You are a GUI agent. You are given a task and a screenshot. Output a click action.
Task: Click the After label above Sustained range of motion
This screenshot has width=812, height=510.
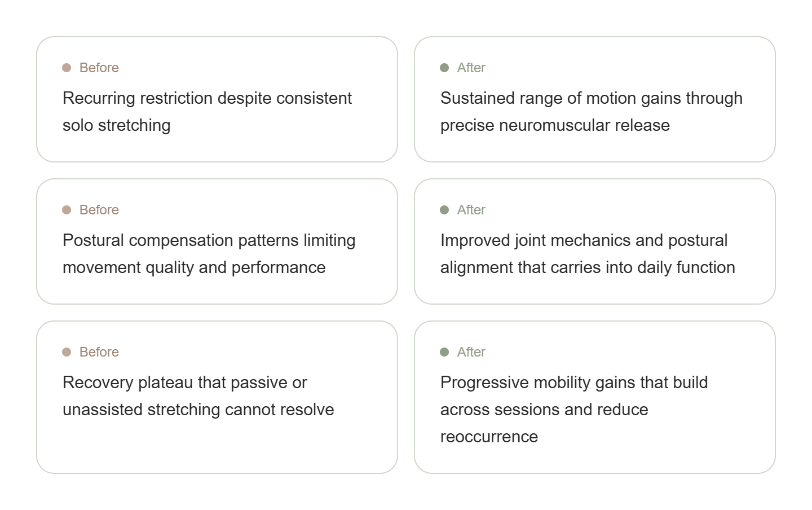pos(471,68)
